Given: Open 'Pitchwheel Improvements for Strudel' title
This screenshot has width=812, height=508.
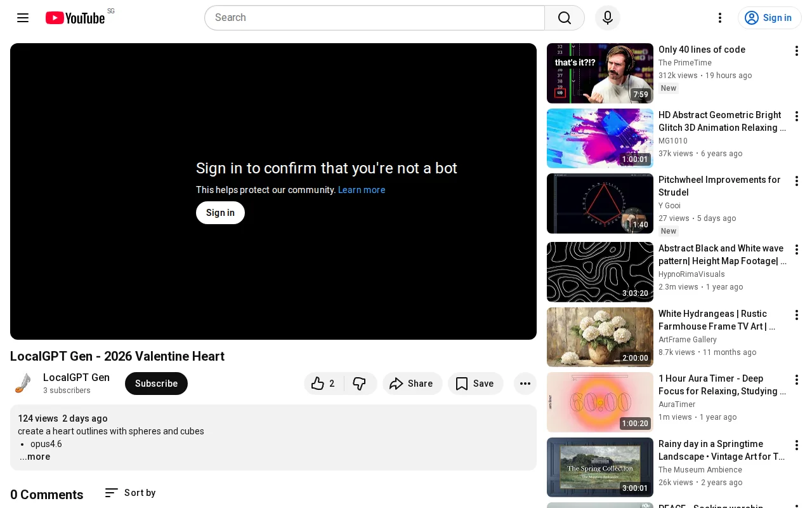Looking at the screenshot, I should click(719, 186).
